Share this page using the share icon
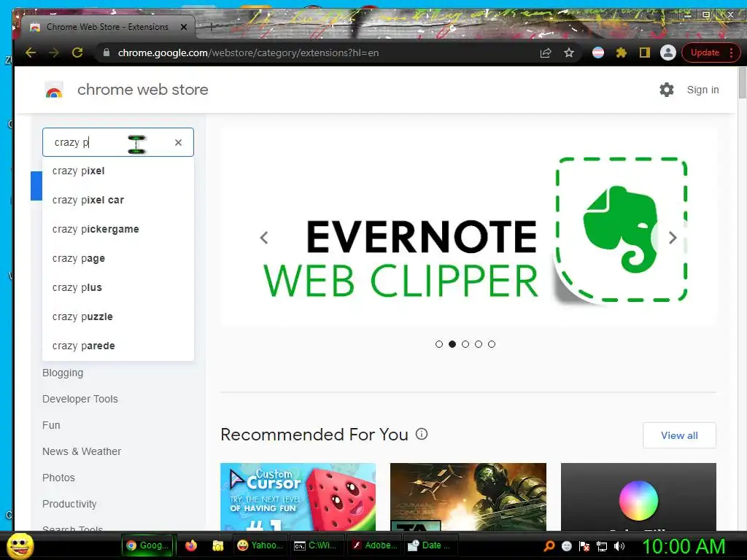This screenshot has height=560, width=747. (x=546, y=52)
